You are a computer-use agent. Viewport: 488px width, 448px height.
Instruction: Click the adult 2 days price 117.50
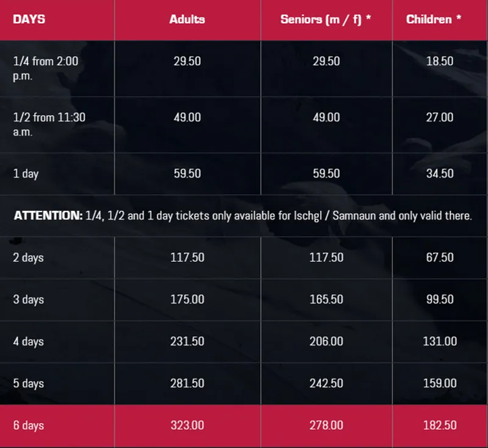[187, 257]
